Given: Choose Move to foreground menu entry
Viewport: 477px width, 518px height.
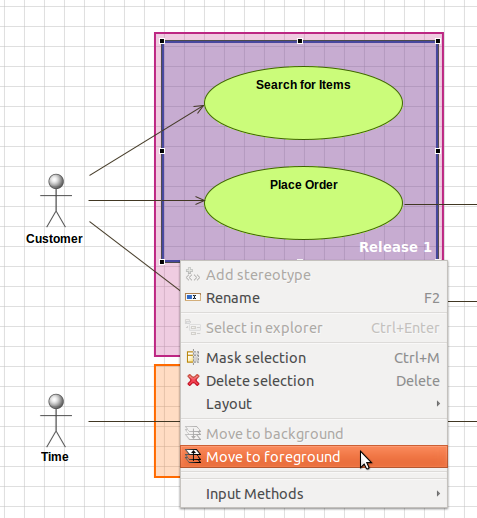Looking at the screenshot, I should point(314,457).
